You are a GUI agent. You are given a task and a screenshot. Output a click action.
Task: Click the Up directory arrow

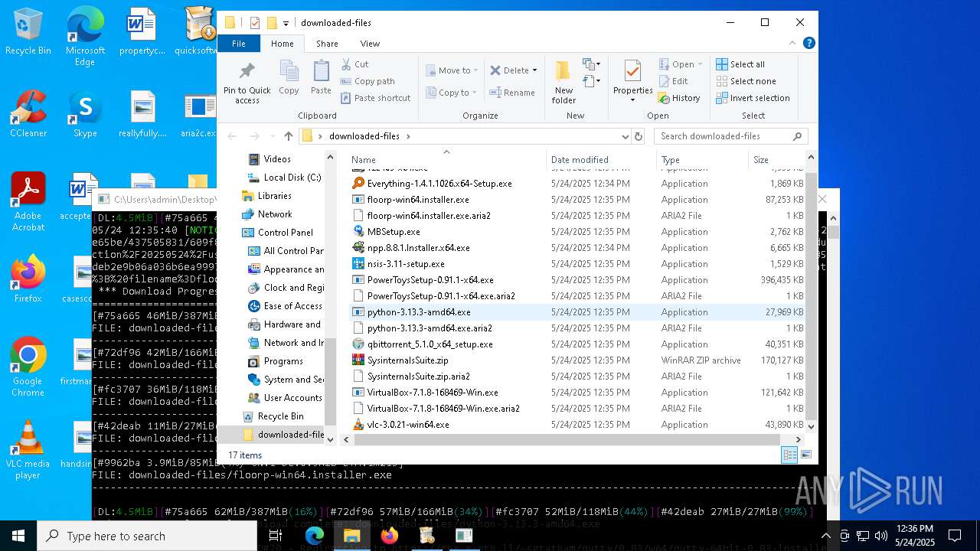tap(288, 136)
